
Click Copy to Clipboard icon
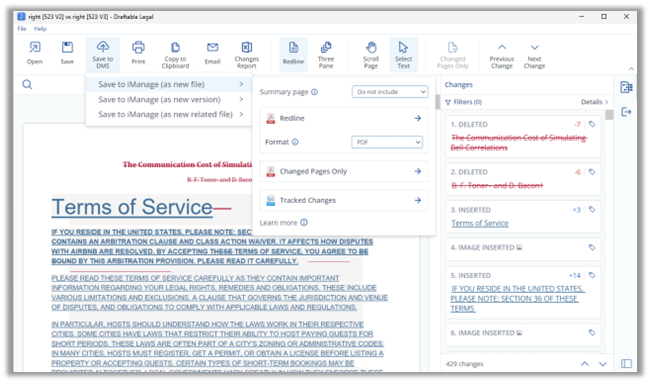point(175,55)
